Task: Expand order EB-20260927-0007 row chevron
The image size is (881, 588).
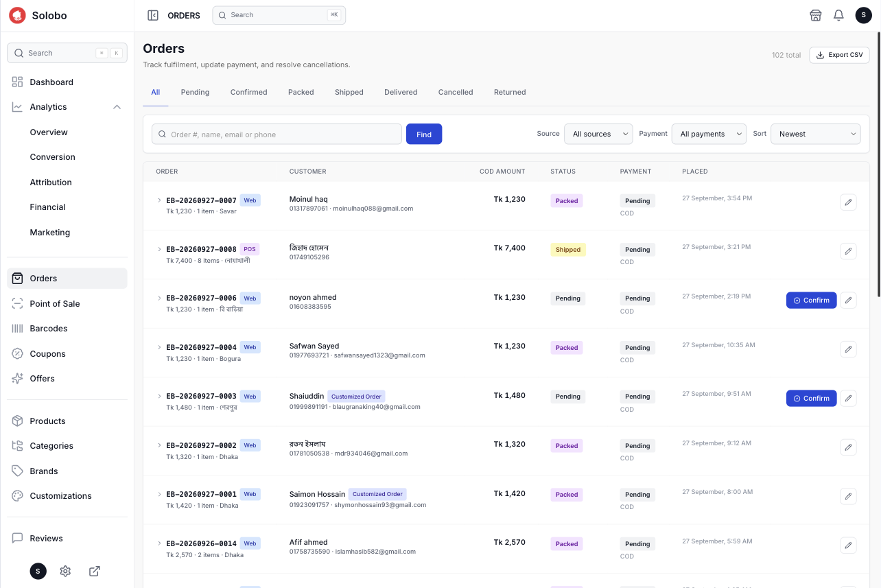Action: pyautogui.click(x=159, y=200)
